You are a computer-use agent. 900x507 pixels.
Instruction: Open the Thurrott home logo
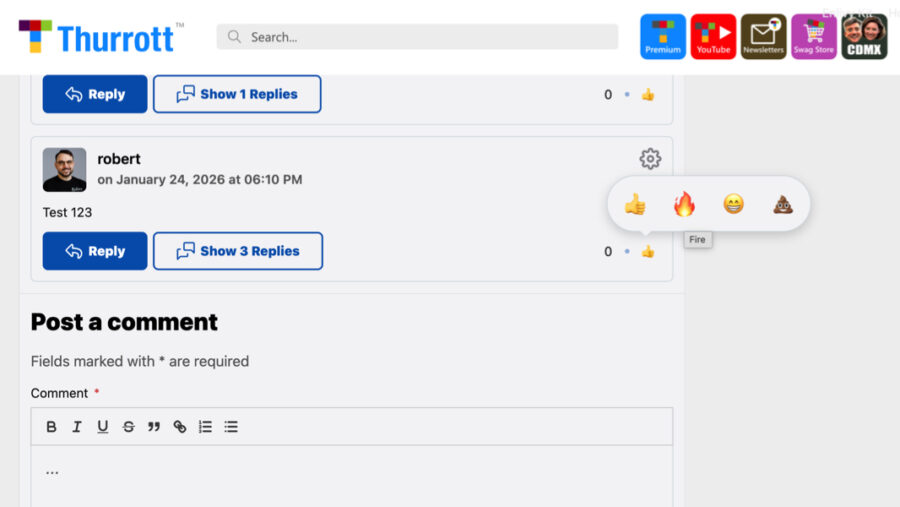pyautogui.click(x=101, y=37)
